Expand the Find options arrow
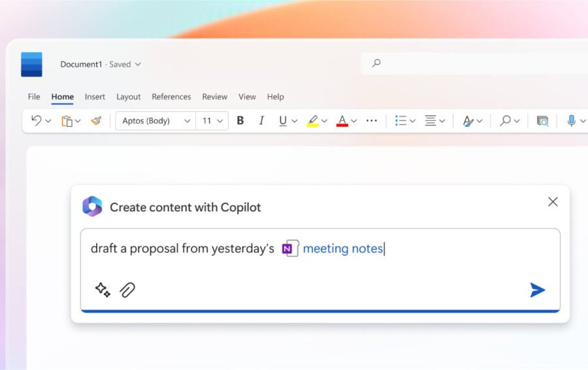This screenshot has height=370, width=588. tap(517, 121)
